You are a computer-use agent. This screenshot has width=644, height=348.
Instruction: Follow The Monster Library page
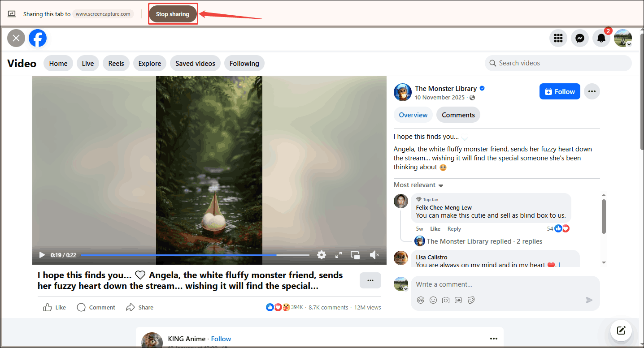click(x=559, y=91)
